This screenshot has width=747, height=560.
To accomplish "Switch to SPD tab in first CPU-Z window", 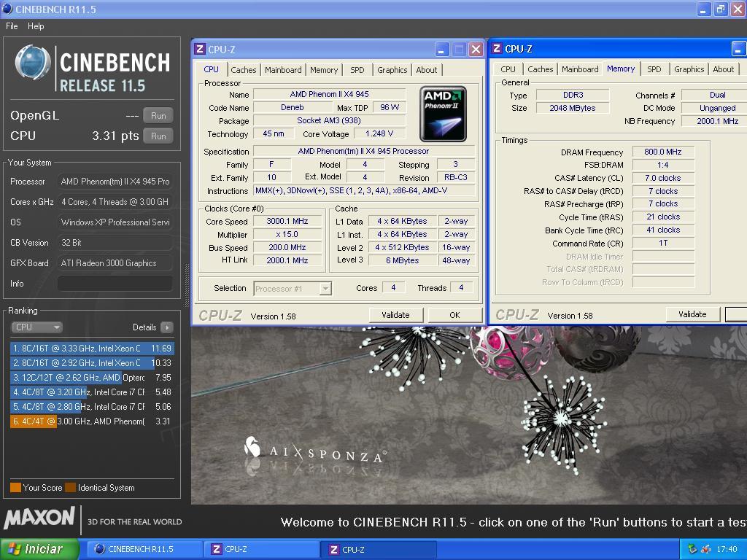I will pyautogui.click(x=357, y=70).
